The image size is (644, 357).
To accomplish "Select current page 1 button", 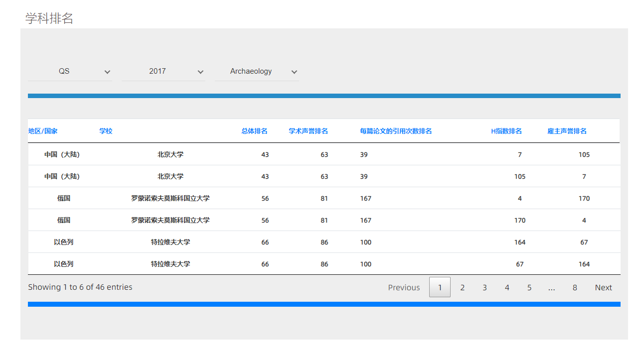I will tap(440, 287).
